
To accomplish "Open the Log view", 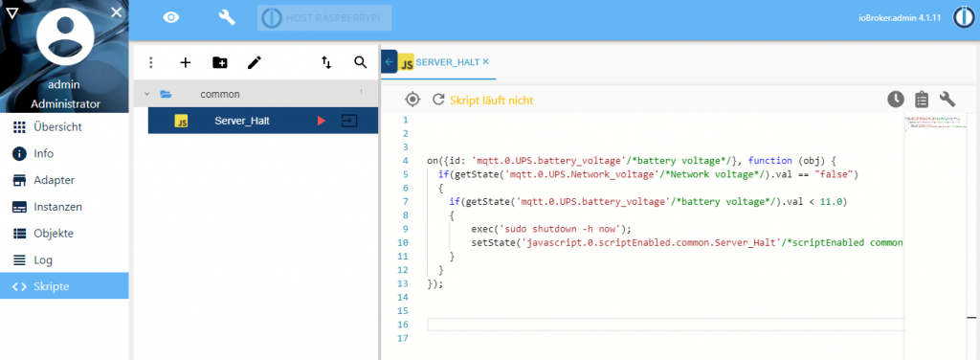I will tap(64, 260).
